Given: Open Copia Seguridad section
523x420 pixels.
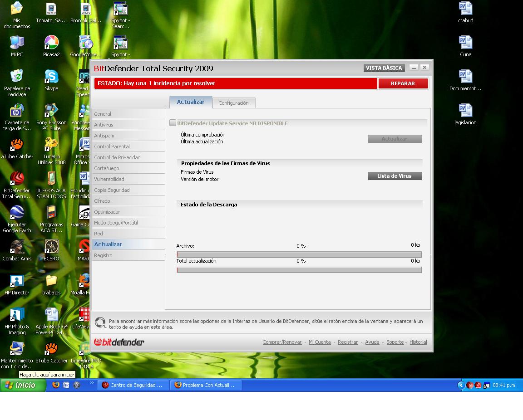Looking at the screenshot, I should point(128,190).
